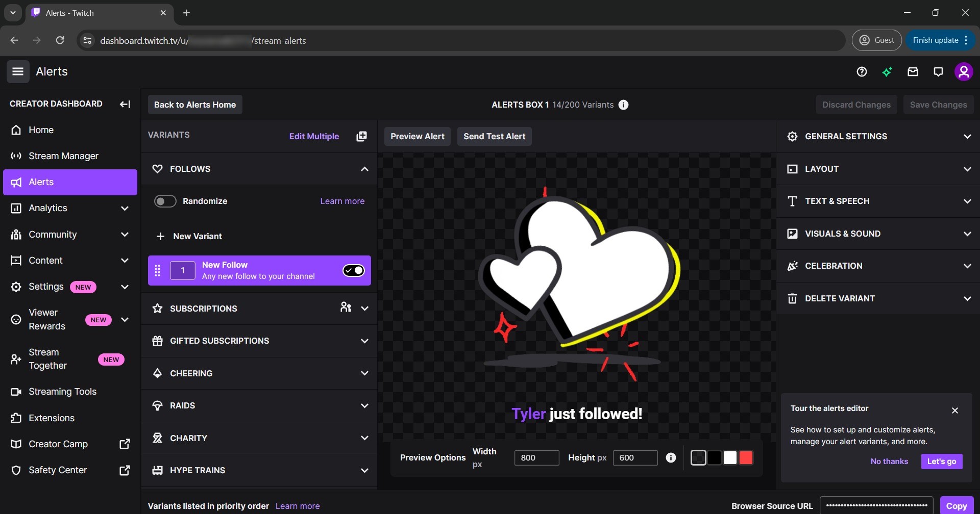This screenshot has height=514, width=980.
Task: Open Creator Camp via its external link icon
Action: point(124,444)
